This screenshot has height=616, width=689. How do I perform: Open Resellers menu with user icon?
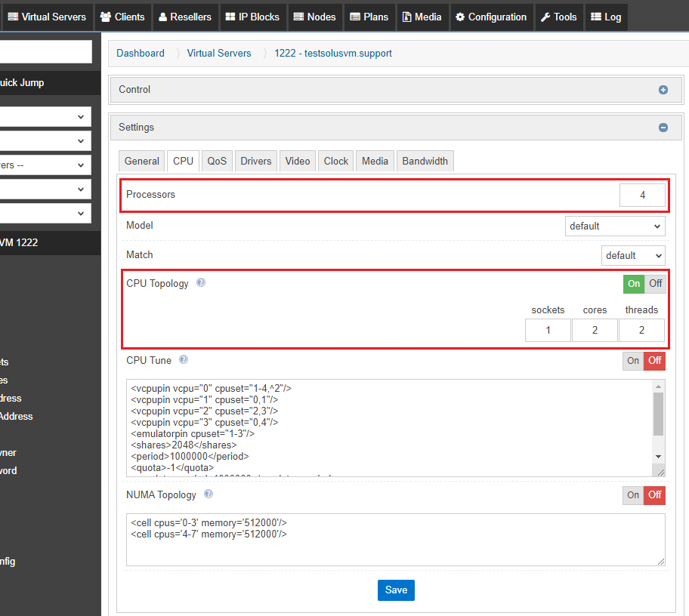click(x=184, y=17)
